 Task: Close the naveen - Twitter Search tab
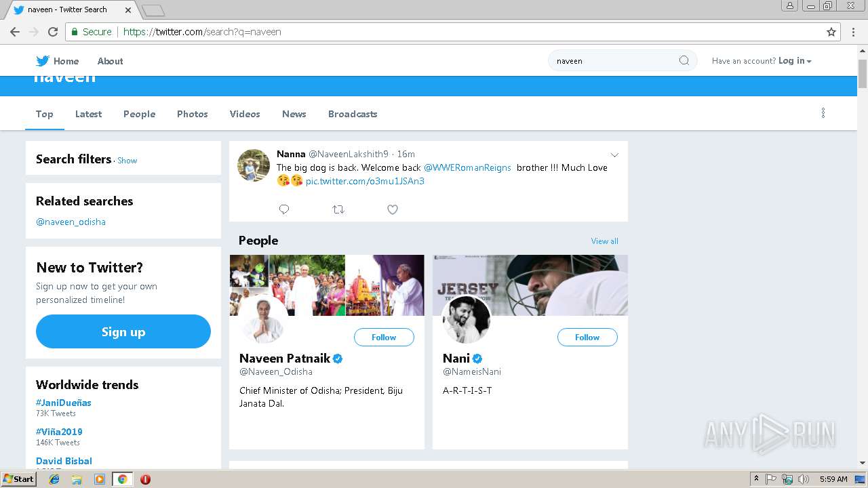(129, 9)
